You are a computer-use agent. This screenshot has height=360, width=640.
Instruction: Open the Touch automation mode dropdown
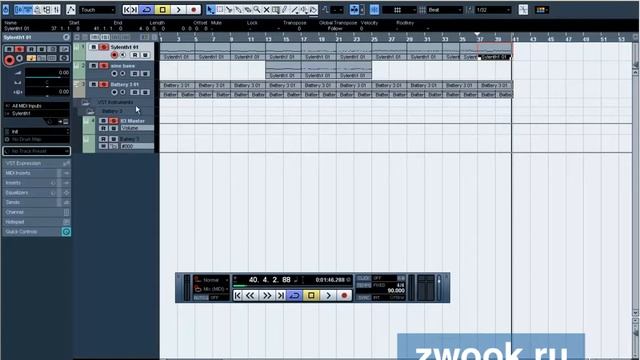[x=97, y=10]
